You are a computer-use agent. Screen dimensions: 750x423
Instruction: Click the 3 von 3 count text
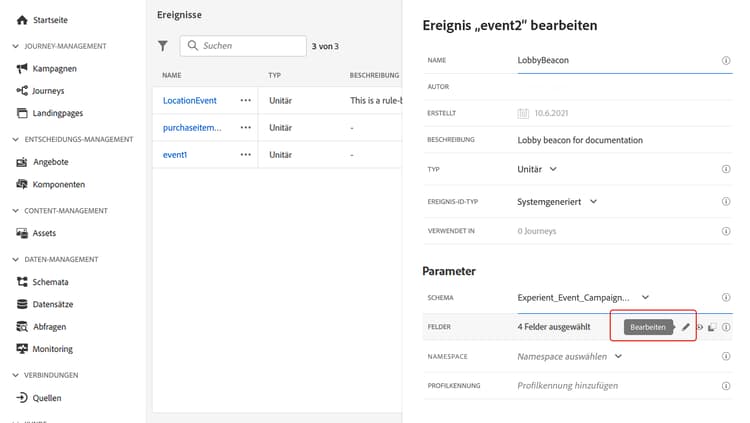(325, 46)
